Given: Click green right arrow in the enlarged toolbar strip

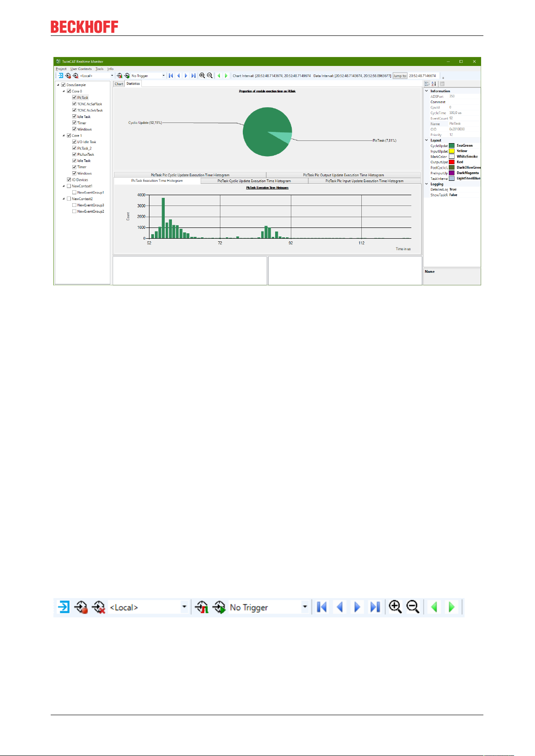Looking at the screenshot, I should click(452, 607).
